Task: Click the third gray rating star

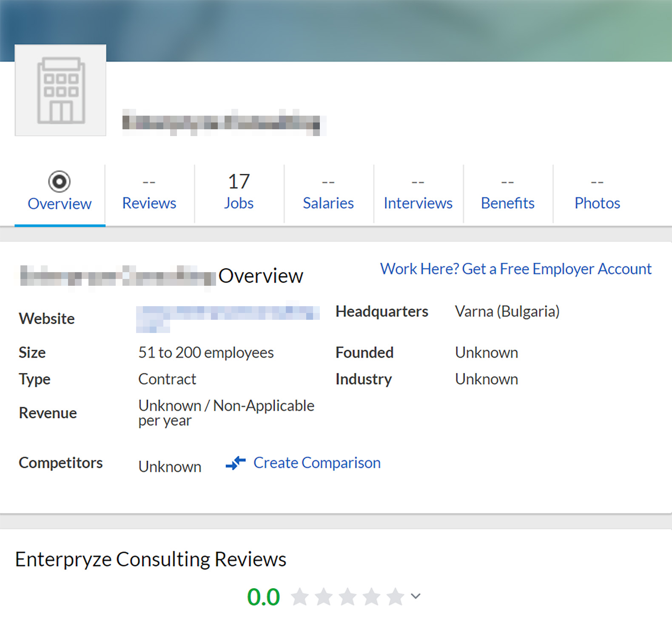Action: 347,596
